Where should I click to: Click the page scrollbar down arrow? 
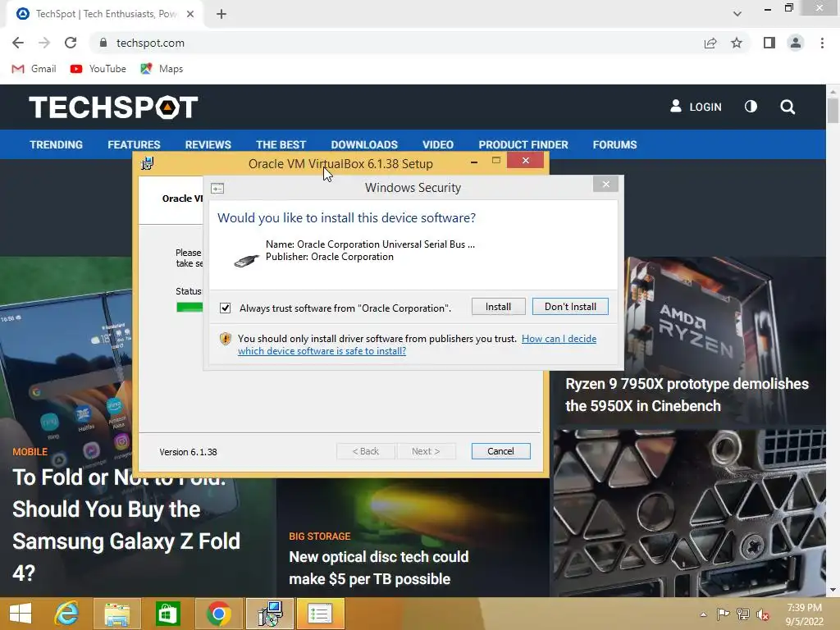pyautogui.click(x=833, y=590)
